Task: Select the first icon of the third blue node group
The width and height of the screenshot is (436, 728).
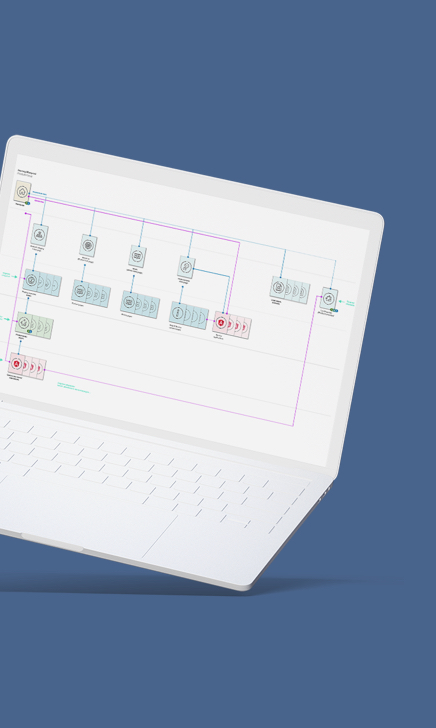Action: (129, 302)
